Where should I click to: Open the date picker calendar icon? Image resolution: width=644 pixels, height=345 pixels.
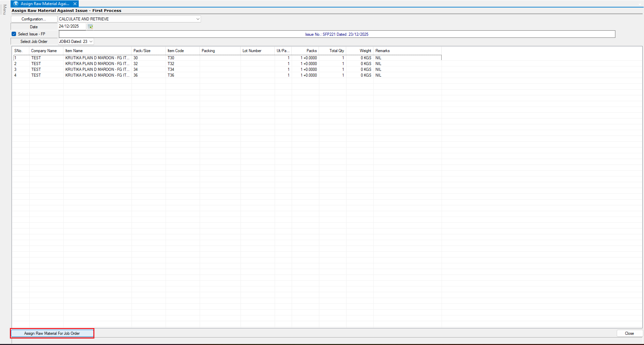[90, 27]
